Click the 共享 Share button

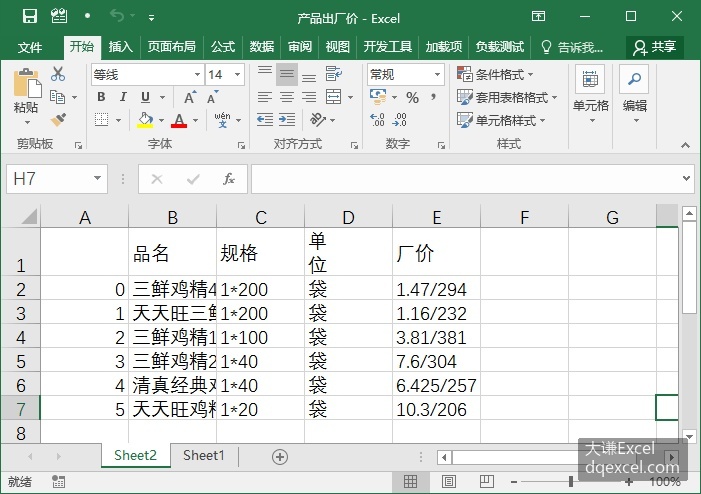tap(655, 46)
